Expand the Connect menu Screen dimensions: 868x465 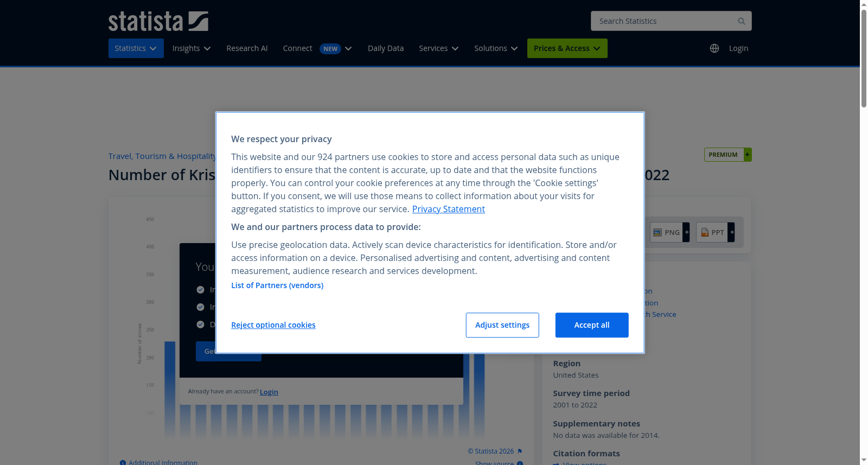click(x=317, y=48)
